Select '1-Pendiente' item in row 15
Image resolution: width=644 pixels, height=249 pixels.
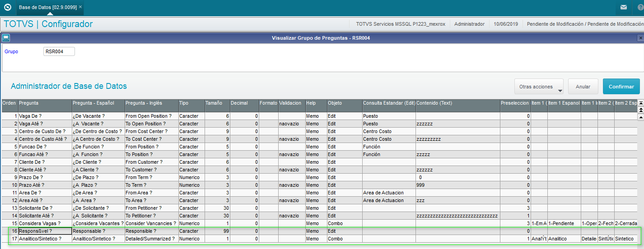pos(564,223)
